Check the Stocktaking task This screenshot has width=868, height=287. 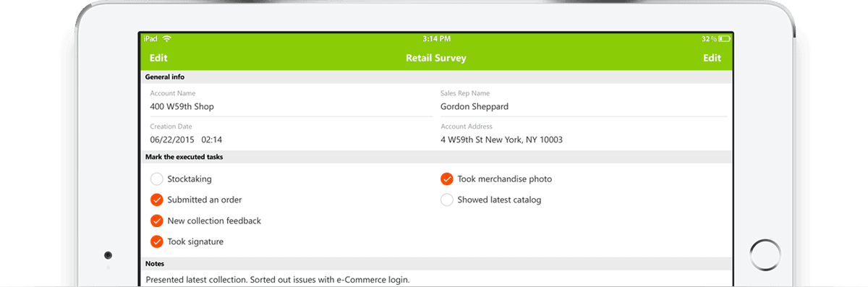point(157,179)
